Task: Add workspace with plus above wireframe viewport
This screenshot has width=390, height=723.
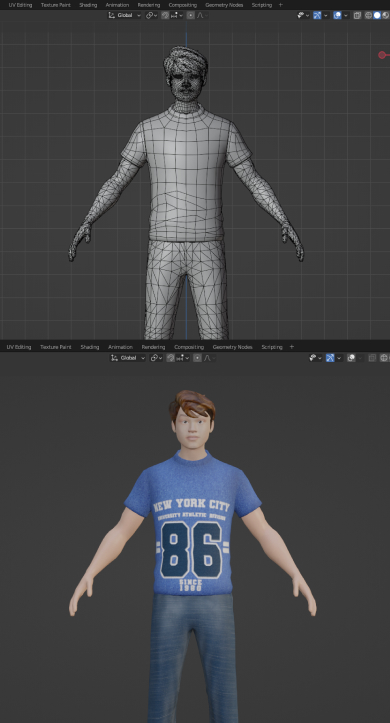Action: [x=281, y=5]
